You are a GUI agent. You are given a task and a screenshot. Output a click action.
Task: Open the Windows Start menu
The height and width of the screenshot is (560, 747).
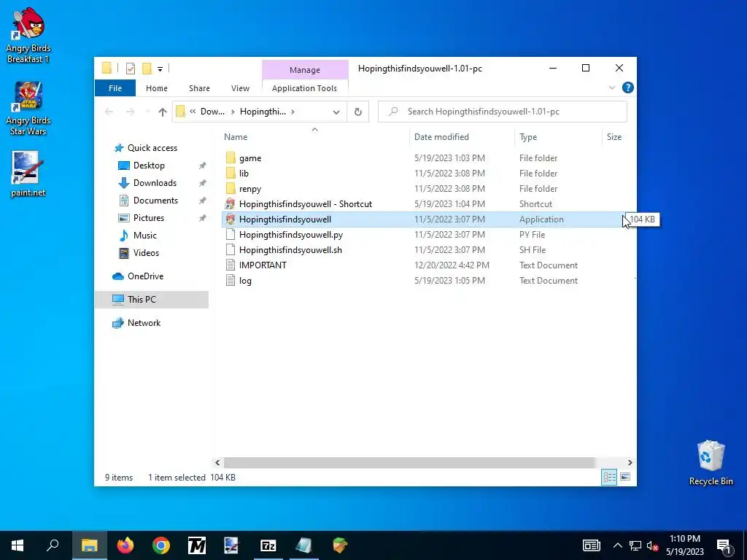tap(18, 545)
